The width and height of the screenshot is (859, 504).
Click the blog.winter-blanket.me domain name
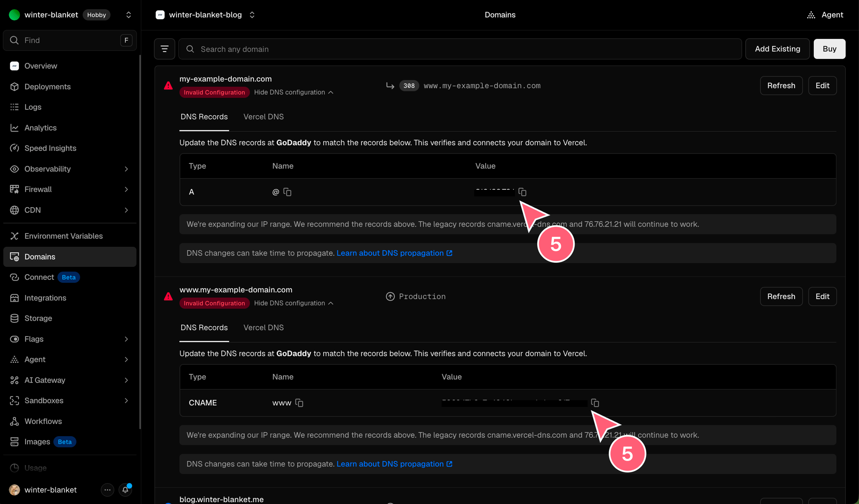click(x=222, y=499)
